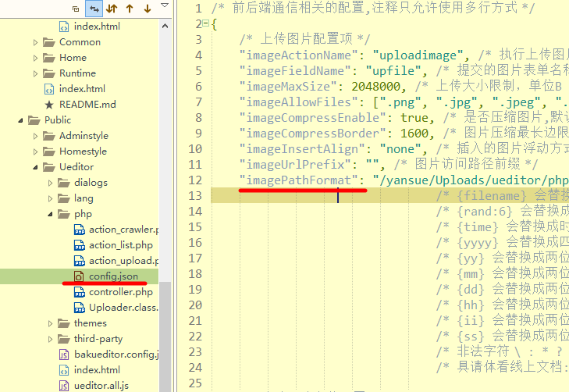Image resolution: width=569 pixels, height=392 pixels.
Task: Expand the Common folder
Action: 35,42
